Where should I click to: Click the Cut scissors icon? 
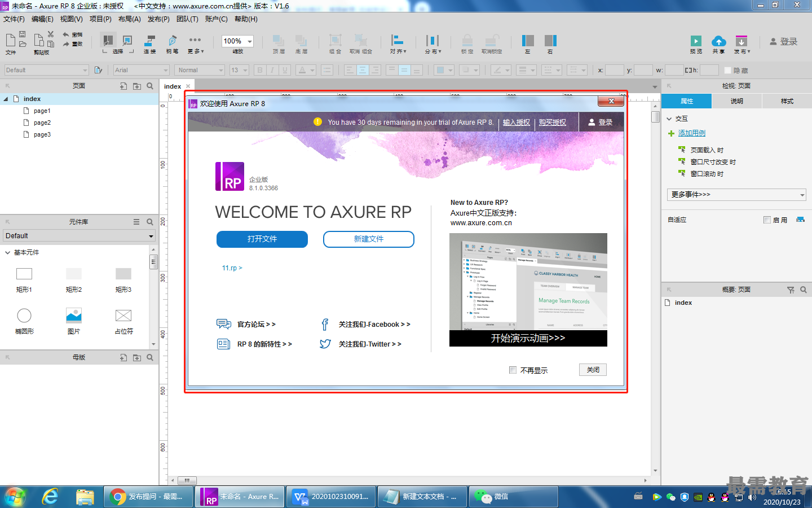tap(51, 34)
